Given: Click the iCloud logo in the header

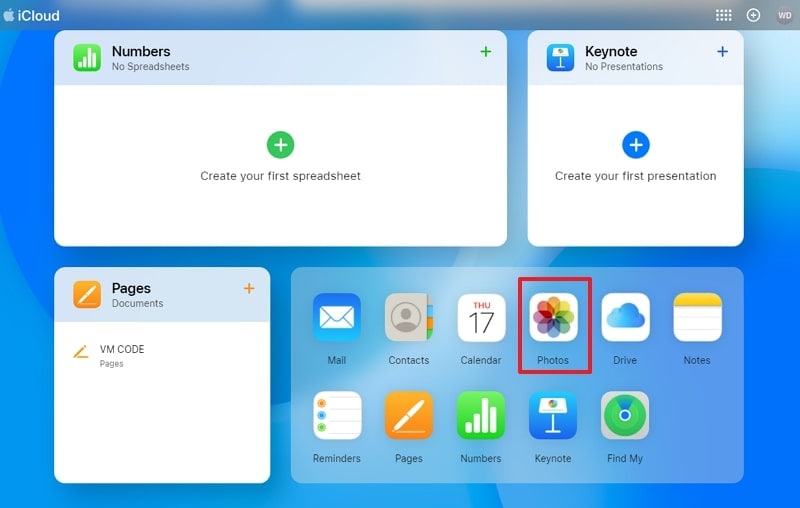Looking at the screenshot, I should tap(31, 15).
